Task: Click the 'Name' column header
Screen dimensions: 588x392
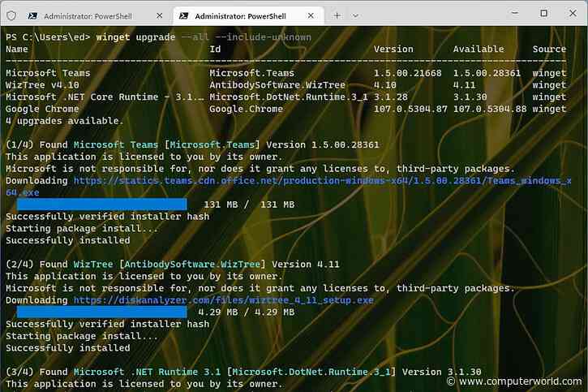Action: click(17, 50)
